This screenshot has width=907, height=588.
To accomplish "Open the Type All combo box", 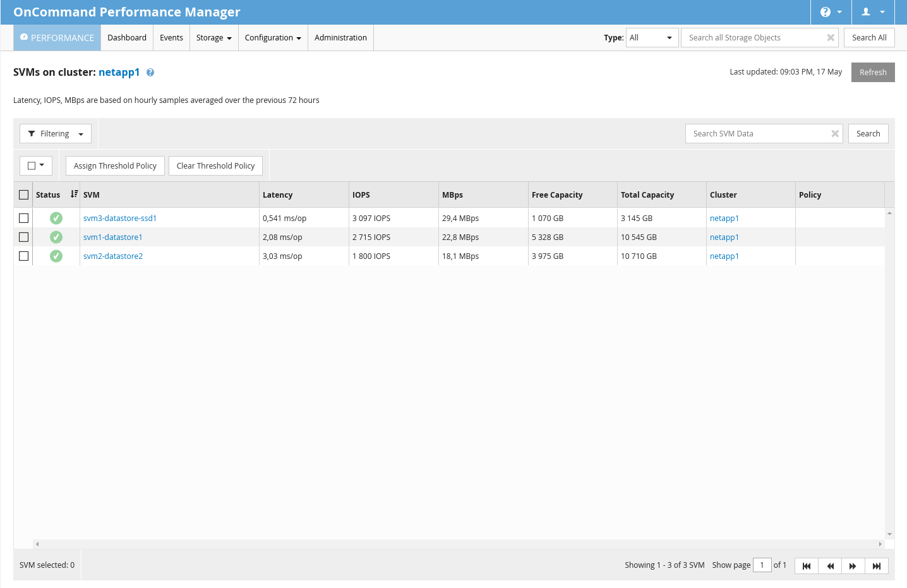I will click(652, 38).
